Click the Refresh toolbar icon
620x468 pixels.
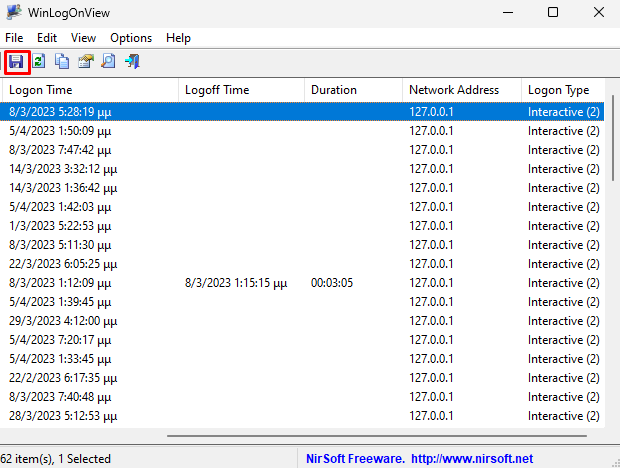pyautogui.click(x=39, y=62)
